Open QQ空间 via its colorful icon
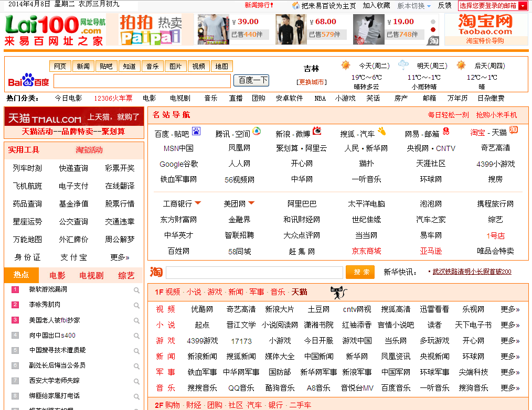Screen dimensions: 532x410 pos(257,132)
